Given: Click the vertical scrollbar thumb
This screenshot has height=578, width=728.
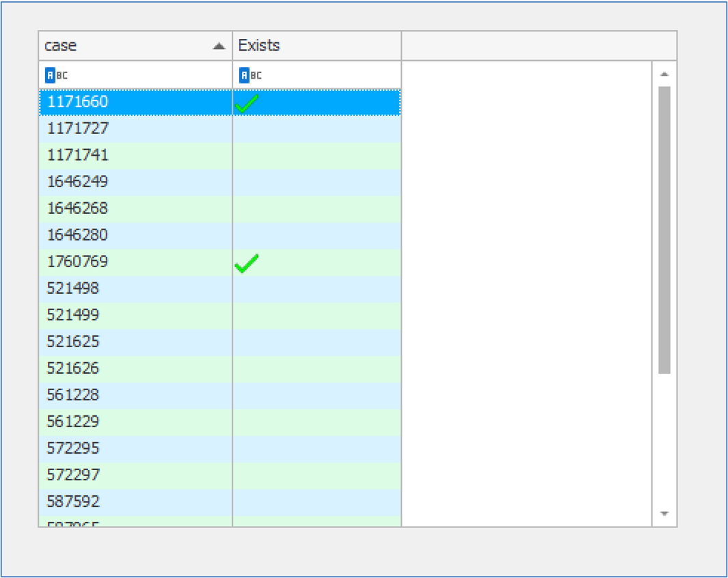Looking at the screenshot, I should [664, 229].
